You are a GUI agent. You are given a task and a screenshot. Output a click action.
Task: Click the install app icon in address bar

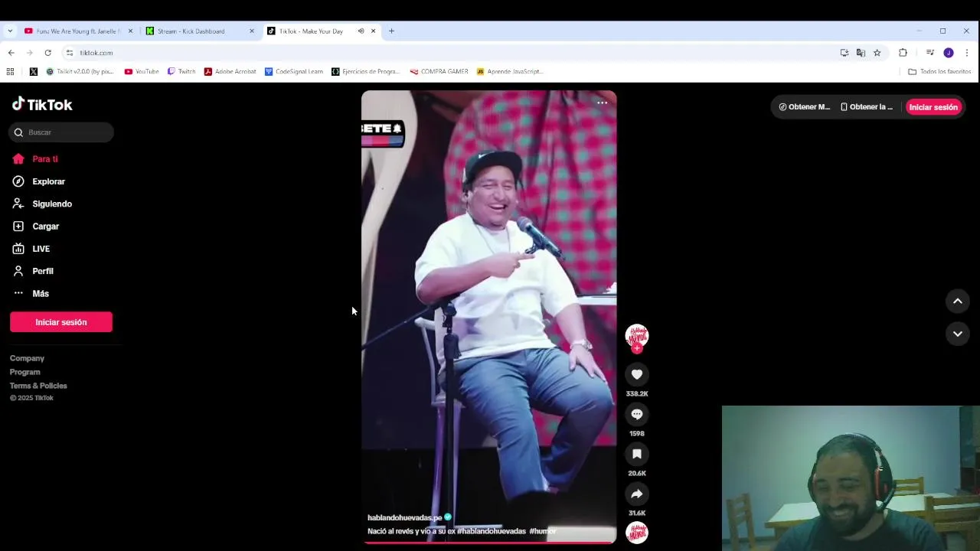844,53
